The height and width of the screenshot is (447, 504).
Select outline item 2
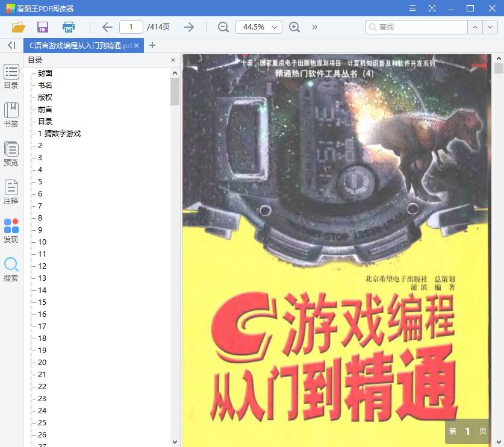(40, 146)
